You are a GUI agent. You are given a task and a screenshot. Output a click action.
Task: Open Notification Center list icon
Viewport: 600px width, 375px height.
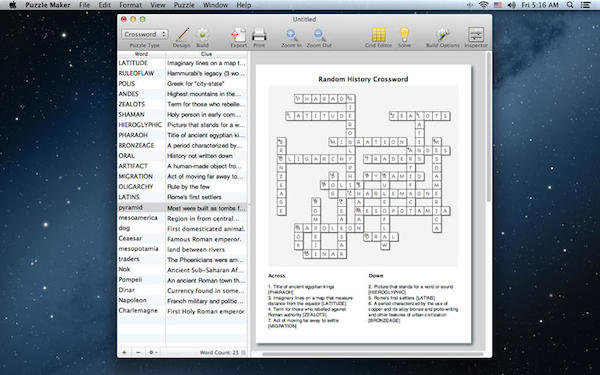pos(585,5)
